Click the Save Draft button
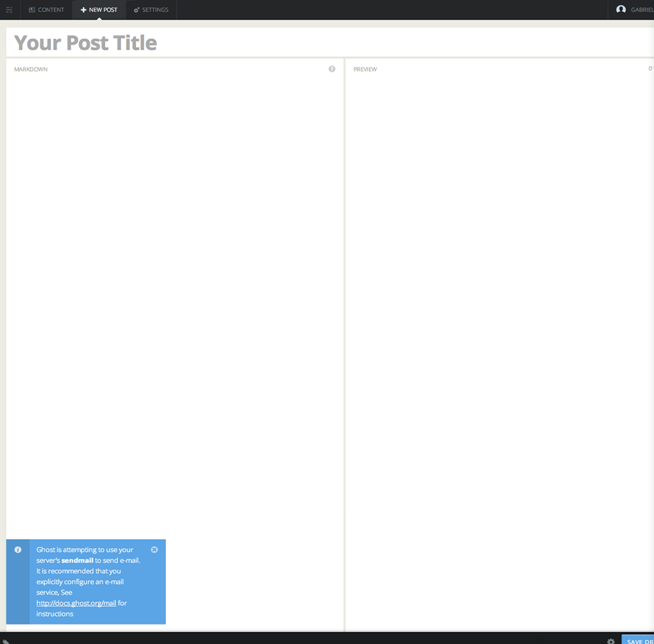This screenshot has width=654, height=644. [638, 640]
